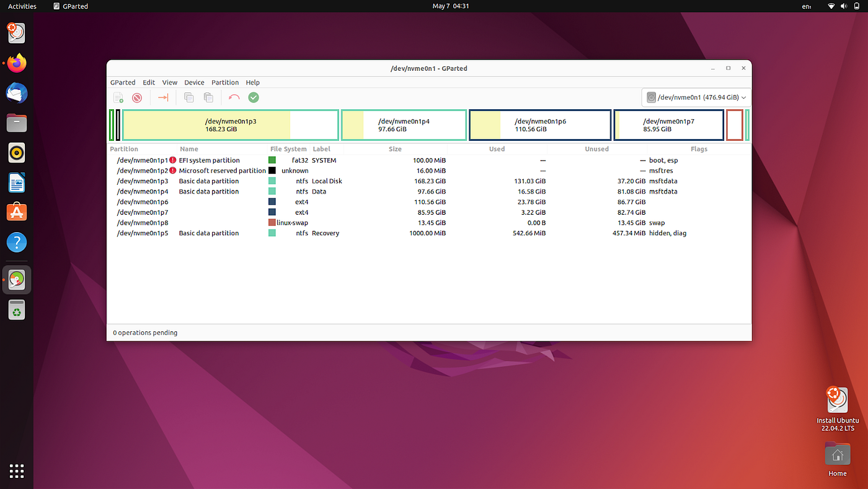The width and height of the screenshot is (868, 489).
Task: Click the warning icon beside /dev/nvme0n1p1
Action: point(173,160)
